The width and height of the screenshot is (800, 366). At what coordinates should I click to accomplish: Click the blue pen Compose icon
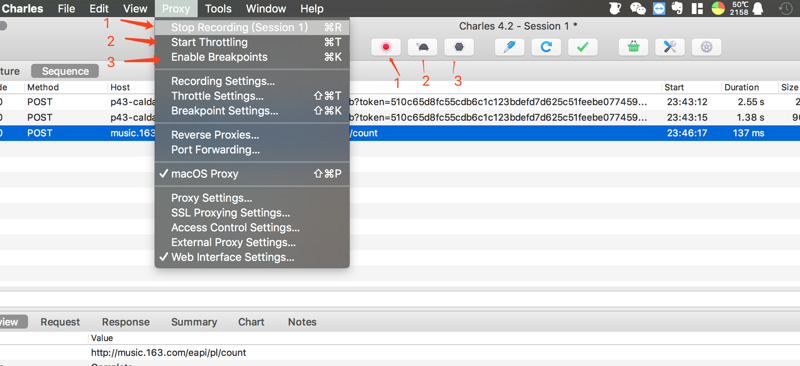coord(510,47)
